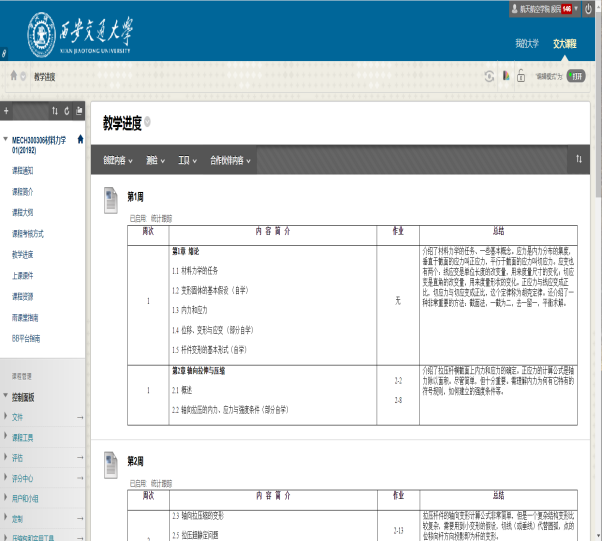This screenshot has height=541, width=602.
Task: Click the reorder arrows icon in sidebar header
Action: 55,111
